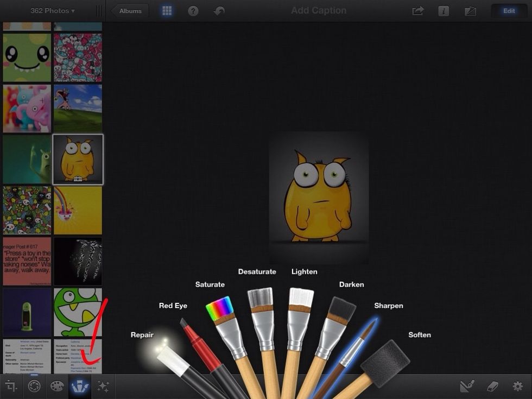The height and width of the screenshot is (399, 532).
Task: Open the Exposure aperture tool
Action: pos(34,386)
